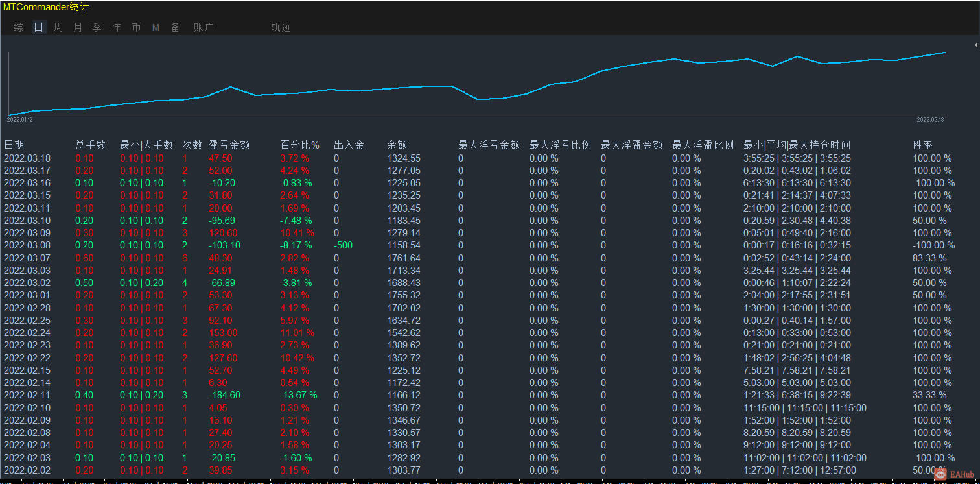
Task: Select the 日 daily statistics tab
Action: coord(39,27)
